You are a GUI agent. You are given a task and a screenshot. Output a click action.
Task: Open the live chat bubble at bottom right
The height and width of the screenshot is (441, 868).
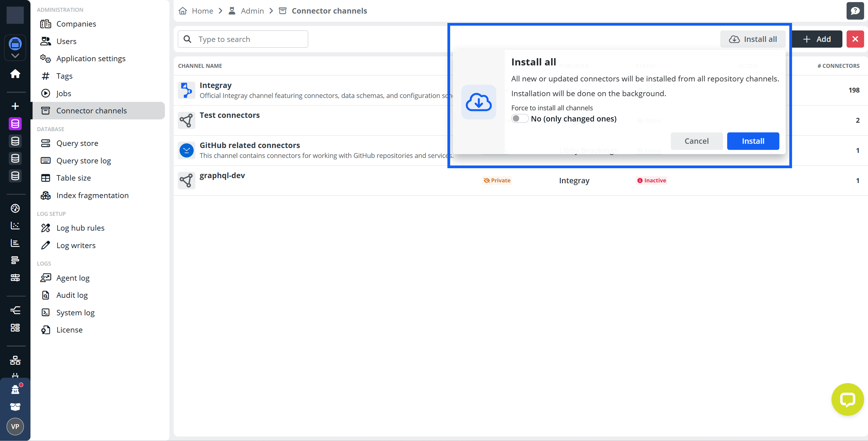click(x=848, y=399)
